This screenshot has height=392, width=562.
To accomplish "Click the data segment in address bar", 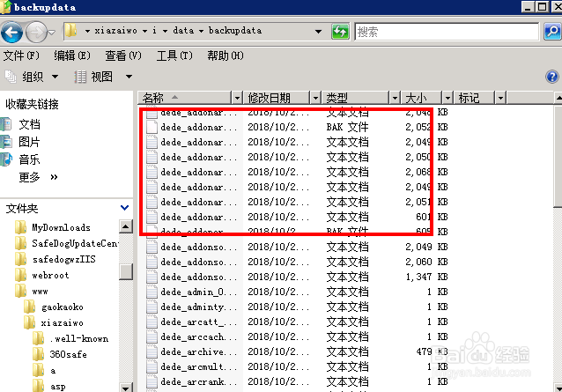I will pos(183,32).
